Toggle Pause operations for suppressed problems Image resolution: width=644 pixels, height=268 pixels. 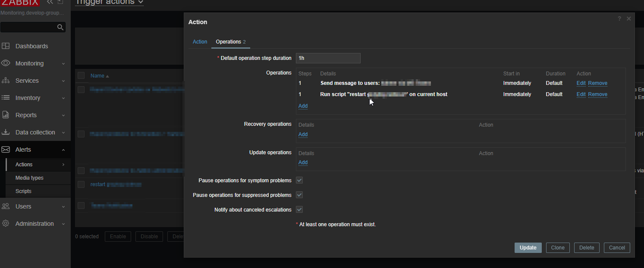tap(299, 195)
